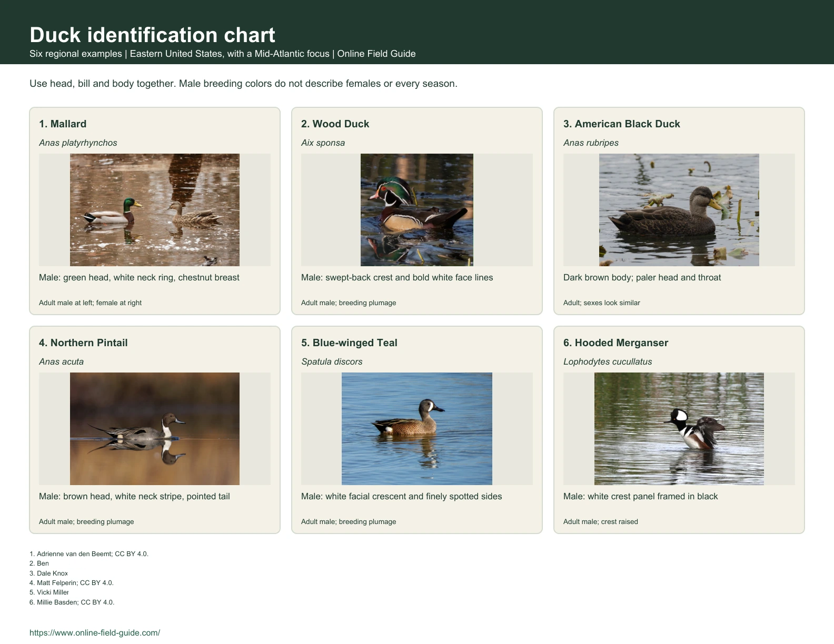The height and width of the screenshot is (644, 834).
Task: Click the '3. American Black Duck' heading
Action: point(622,124)
